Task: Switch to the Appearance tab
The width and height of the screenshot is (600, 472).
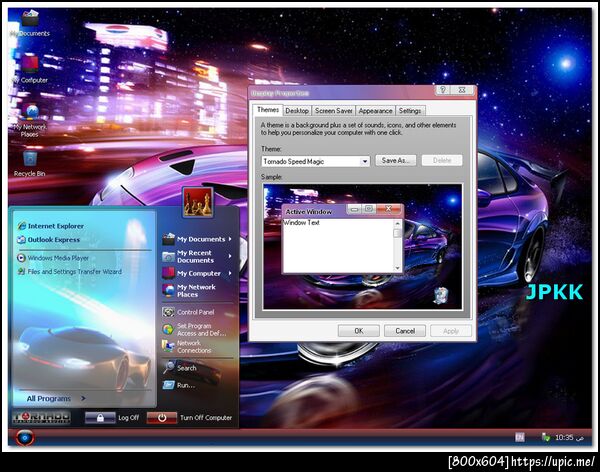Action: pyautogui.click(x=375, y=111)
